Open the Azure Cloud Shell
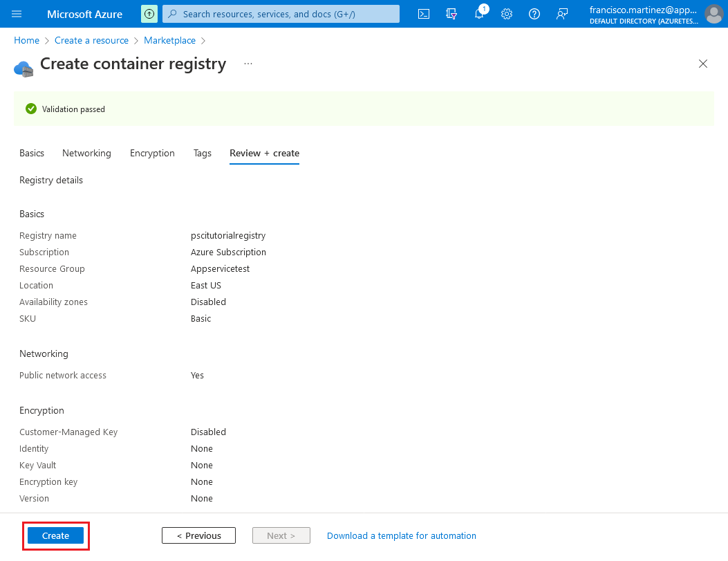Screen dimensions: 728x561 423,13
